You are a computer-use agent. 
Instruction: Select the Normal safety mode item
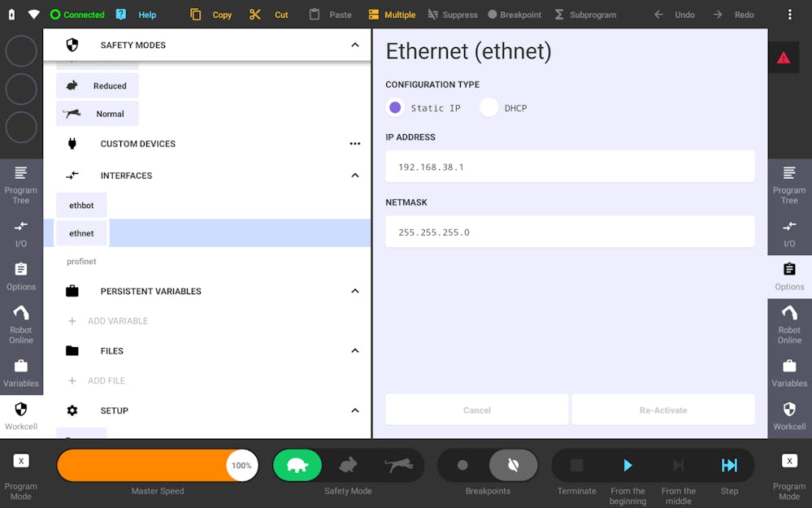coord(98,114)
